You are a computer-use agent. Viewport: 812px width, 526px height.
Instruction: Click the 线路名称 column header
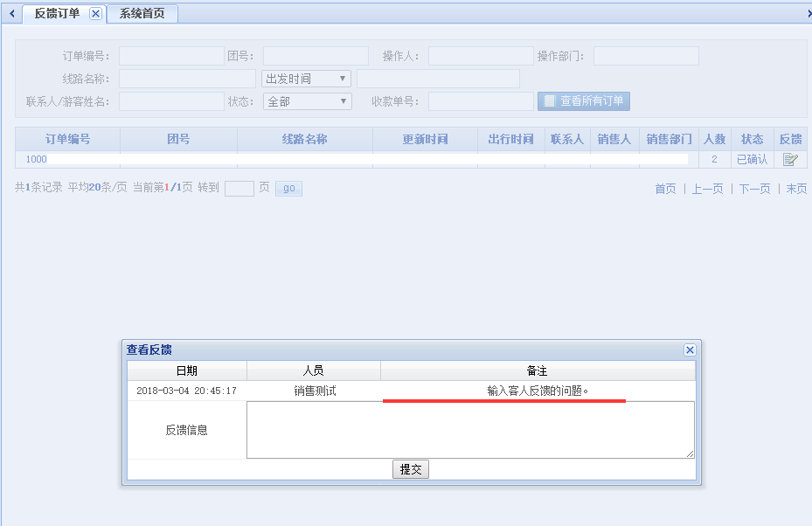(305, 139)
